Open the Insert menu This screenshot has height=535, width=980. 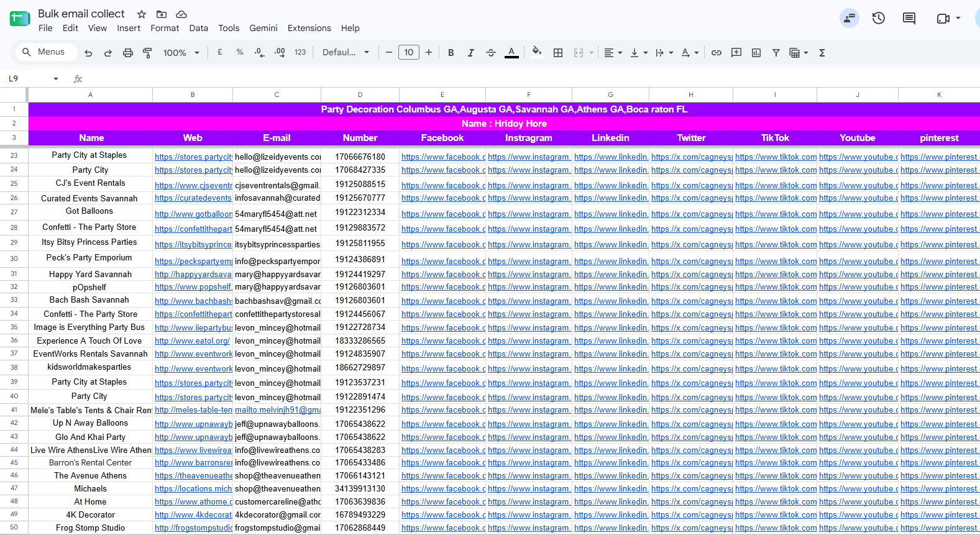point(129,28)
